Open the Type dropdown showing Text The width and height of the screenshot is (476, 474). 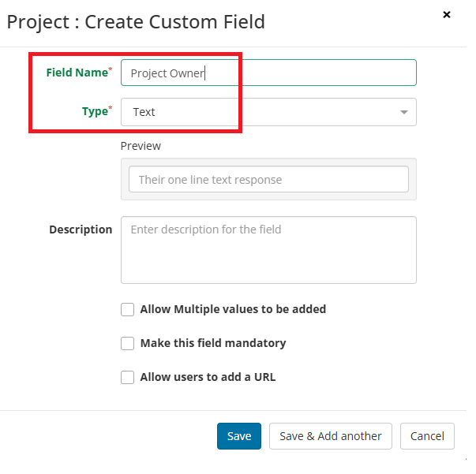[268, 112]
